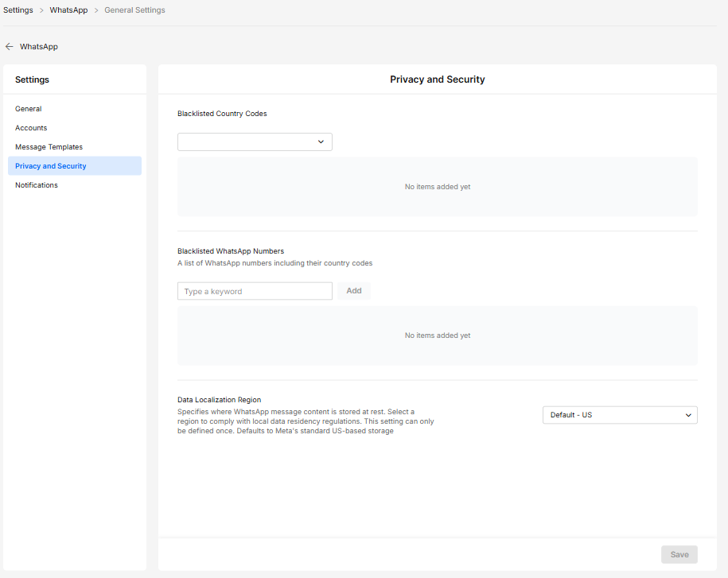
Task: Open the Blacklisted Country Codes dropdown
Action: (255, 142)
